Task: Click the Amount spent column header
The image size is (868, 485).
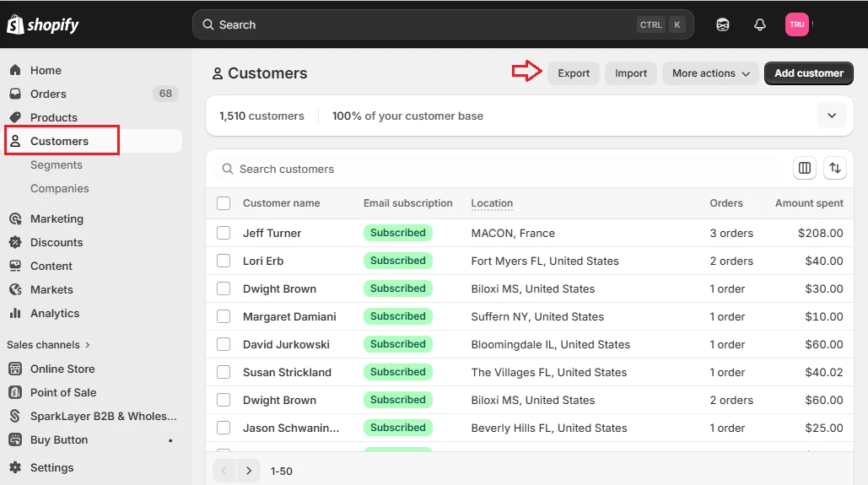Action: click(x=809, y=203)
